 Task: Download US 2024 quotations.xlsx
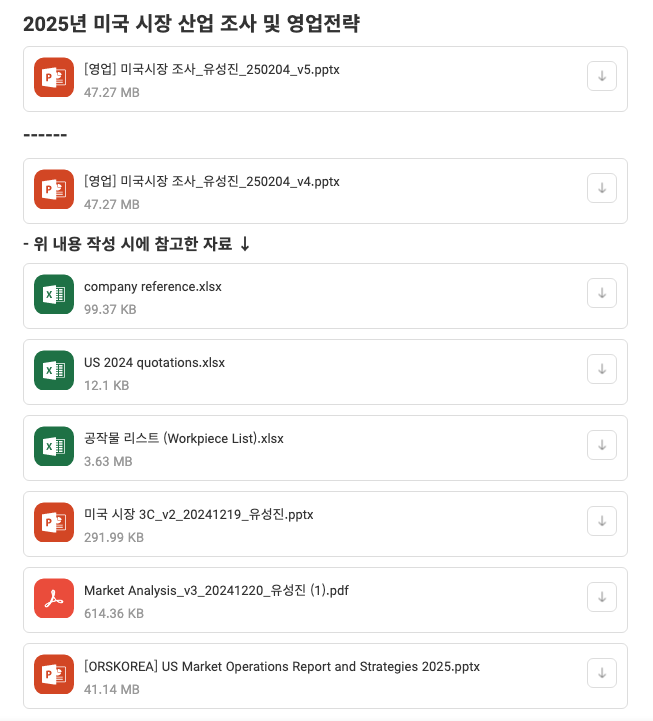tap(601, 369)
